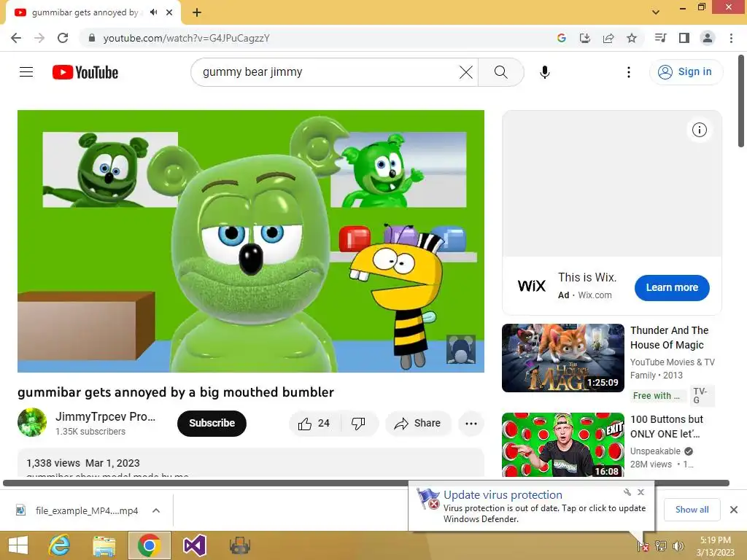Click Learn more on Wix ad

pyautogui.click(x=672, y=287)
